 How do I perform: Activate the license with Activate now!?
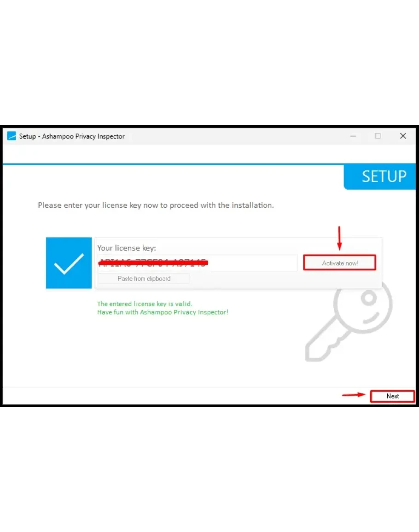tap(340, 263)
